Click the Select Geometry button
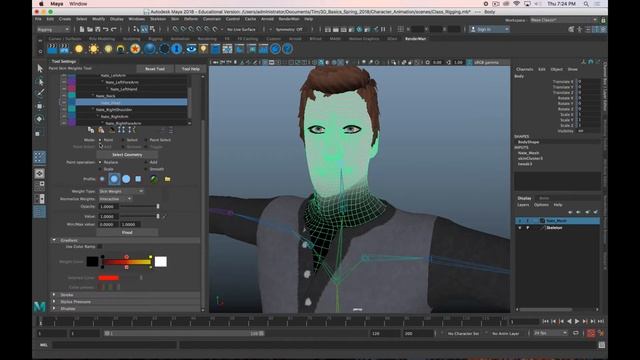The width and height of the screenshot is (640, 360). 127,155
